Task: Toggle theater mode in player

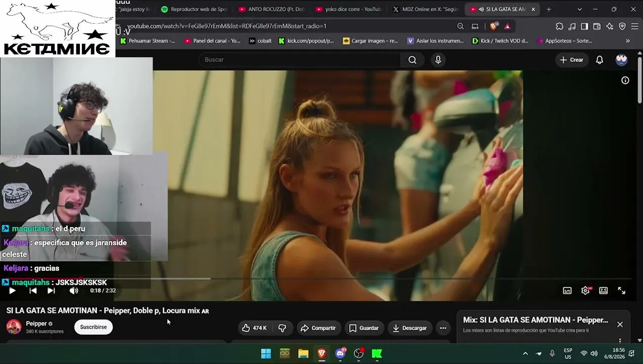Action: [x=603, y=291]
